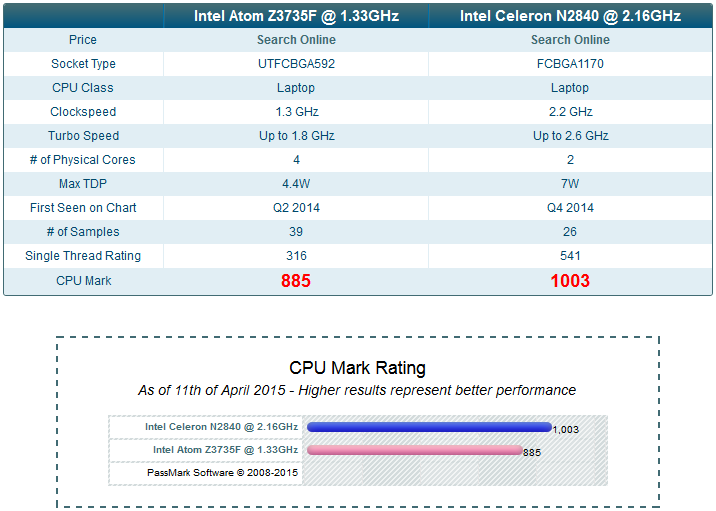Viewport: 716px width, 511px height.
Task: Click the First Seen on Chart label
Action: [83, 208]
